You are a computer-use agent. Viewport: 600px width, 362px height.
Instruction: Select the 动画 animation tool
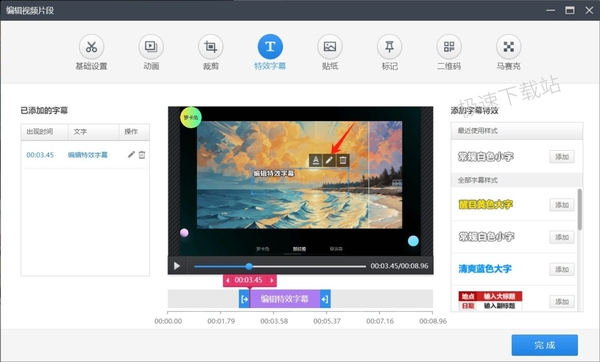[x=151, y=47]
